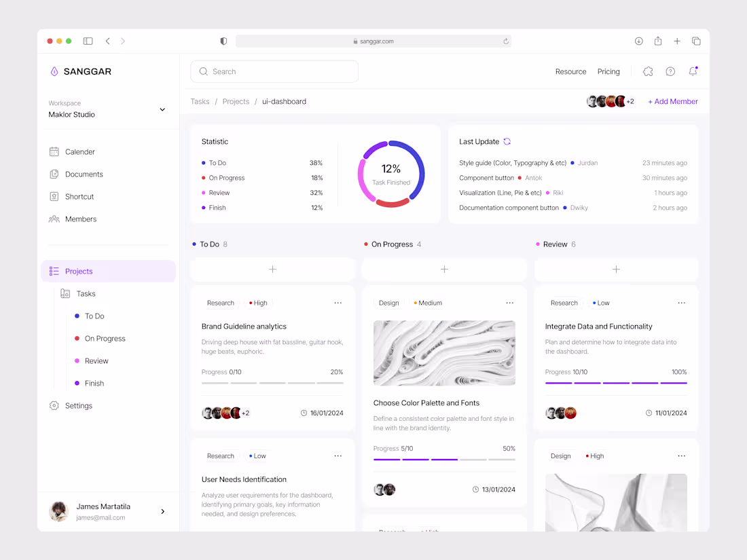This screenshot has height=560, width=747.
Task: Open Shortcut in sidebar
Action: 71,197
